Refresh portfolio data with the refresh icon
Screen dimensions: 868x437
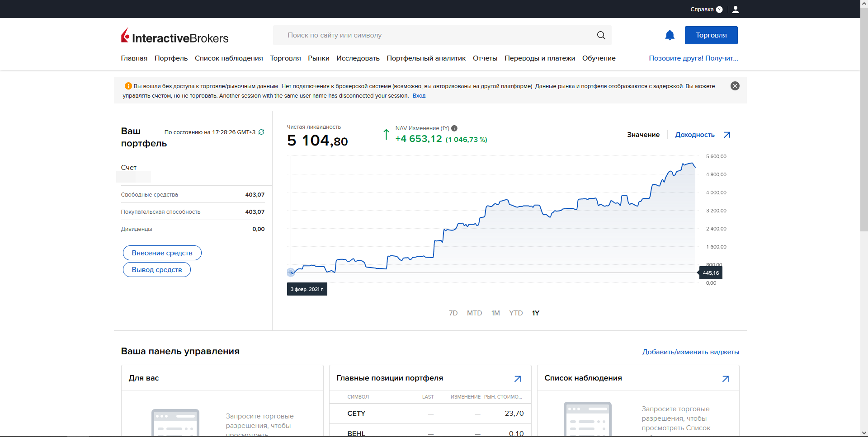(261, 132)
